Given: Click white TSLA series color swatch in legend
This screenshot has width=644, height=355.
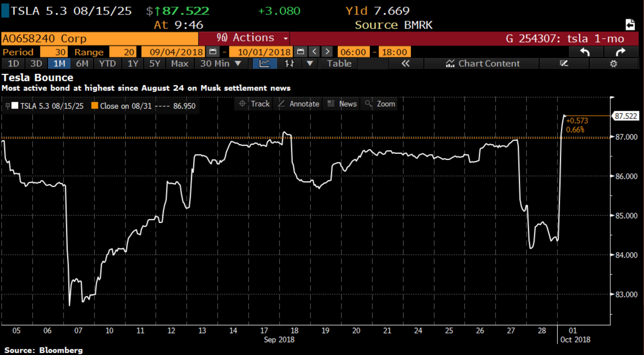Looking at the screenshot, I should (x=15, y=106).
